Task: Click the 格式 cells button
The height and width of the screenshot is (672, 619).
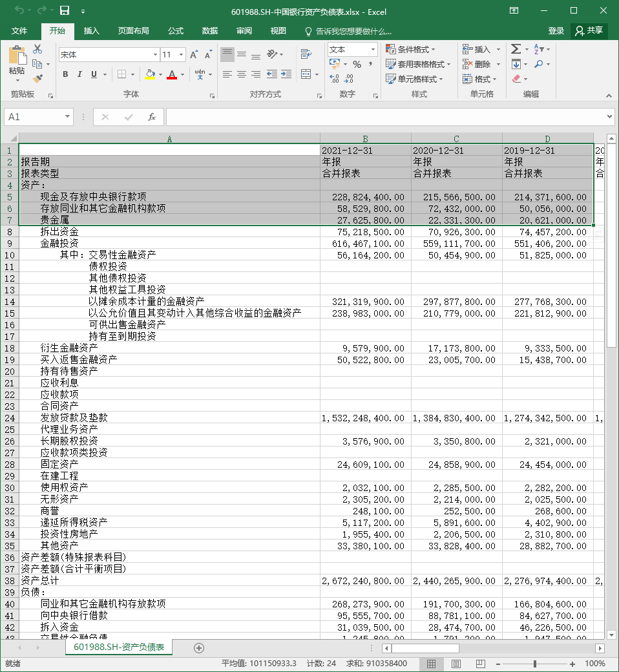Action: pyautogui.click(x=479, y=79)
